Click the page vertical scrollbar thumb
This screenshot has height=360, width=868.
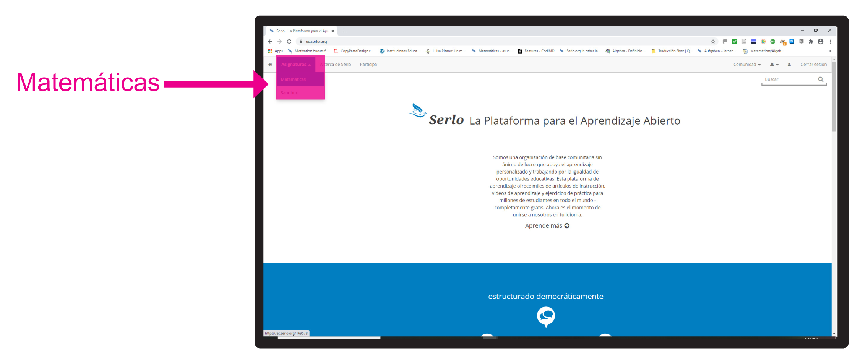pos(834,97)
